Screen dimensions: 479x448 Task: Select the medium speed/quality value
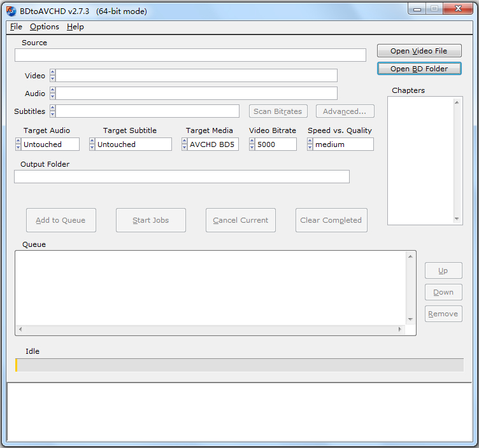343,144
